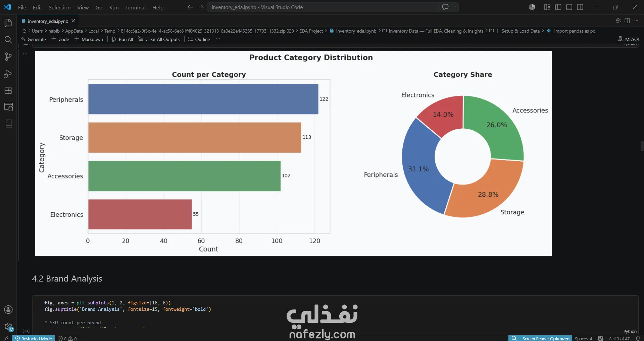Run All notebook cells

click(x=122, y=39)
